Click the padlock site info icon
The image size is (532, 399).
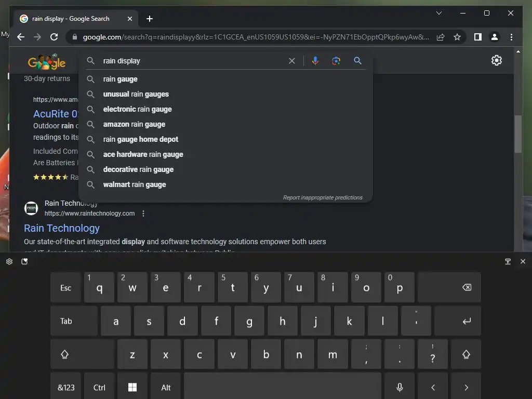point(75,37)
